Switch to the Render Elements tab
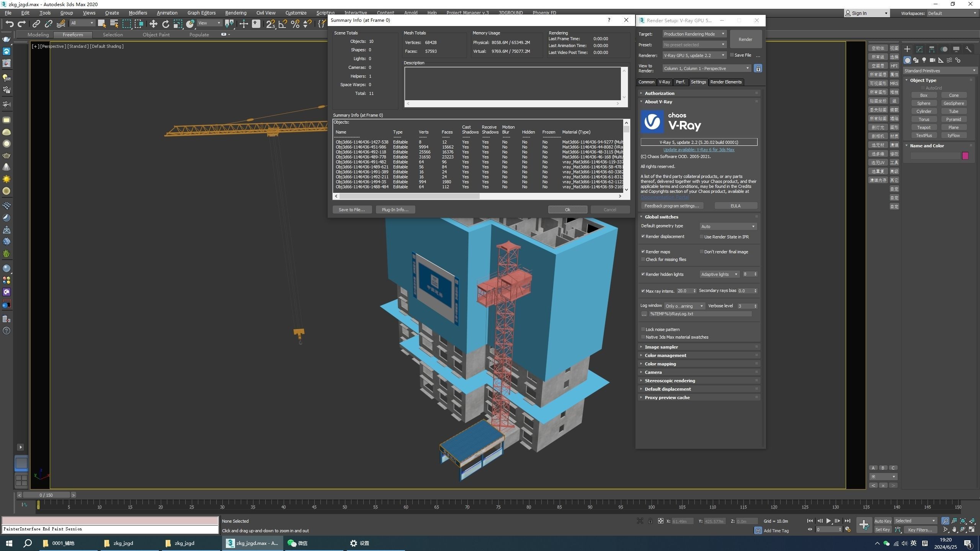980x551 pixels. (726, 82)
